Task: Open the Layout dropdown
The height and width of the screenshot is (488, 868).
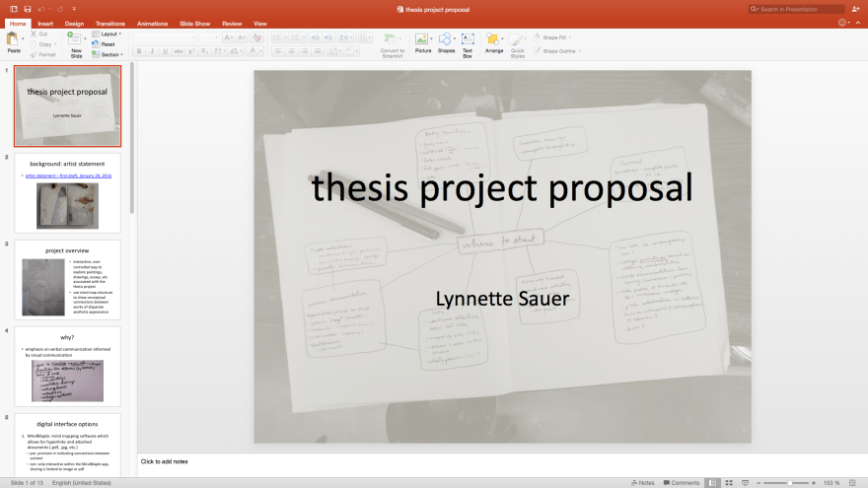Action: click(107, 34)
